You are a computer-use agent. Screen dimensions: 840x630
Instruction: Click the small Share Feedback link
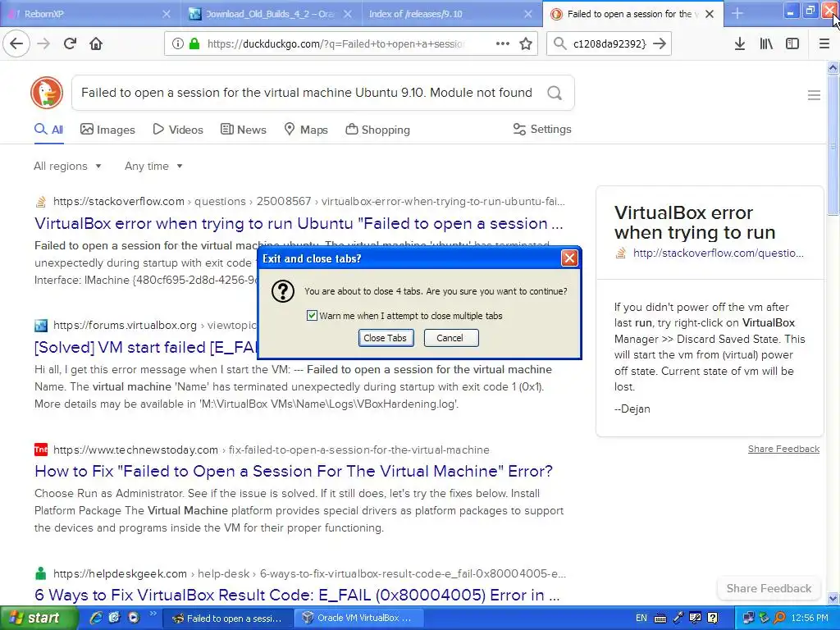pyautogui.click(x=783, y=449)
